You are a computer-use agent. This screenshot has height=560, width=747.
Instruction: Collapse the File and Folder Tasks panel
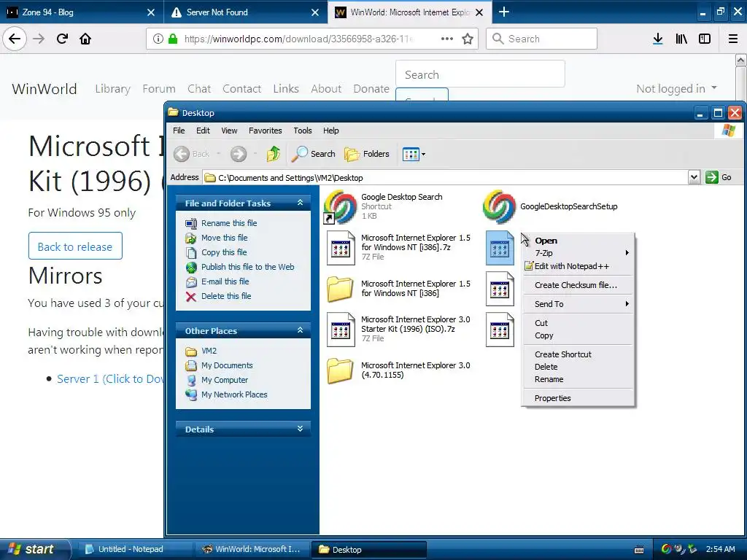(300, 203)
